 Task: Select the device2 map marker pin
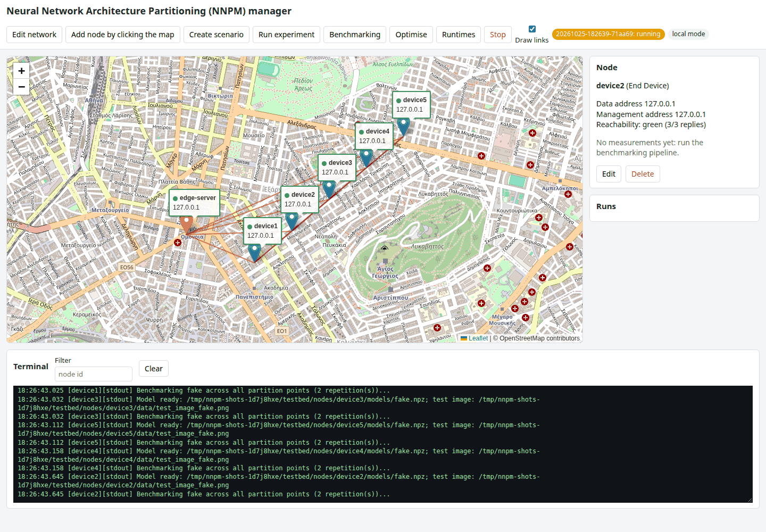coord(292,221)
